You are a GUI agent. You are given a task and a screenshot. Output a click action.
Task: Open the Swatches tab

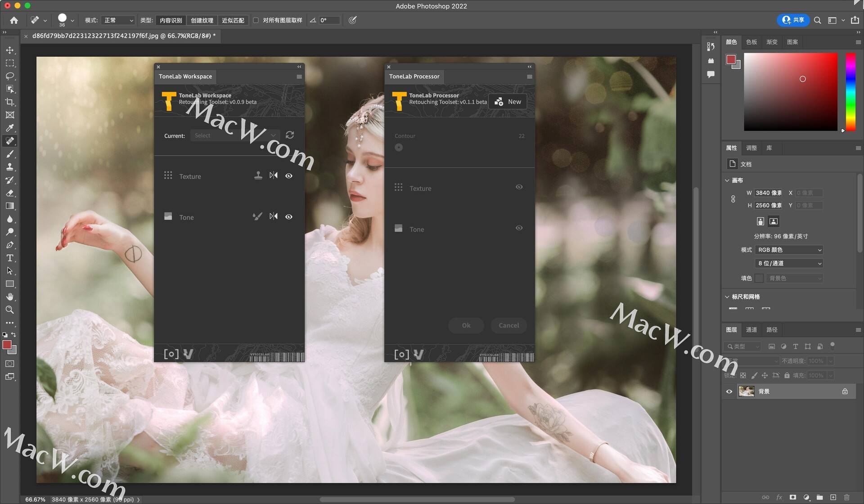(x=751, y=42)
